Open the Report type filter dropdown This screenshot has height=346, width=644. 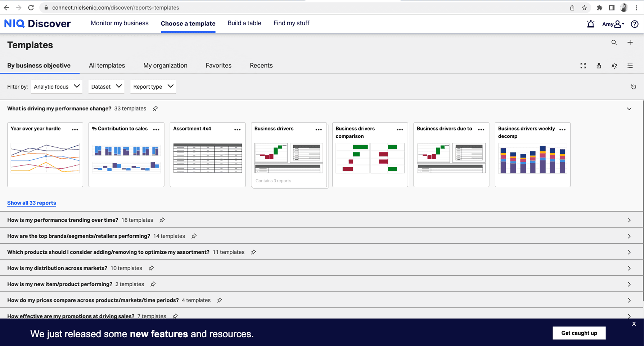pos(153,86)
